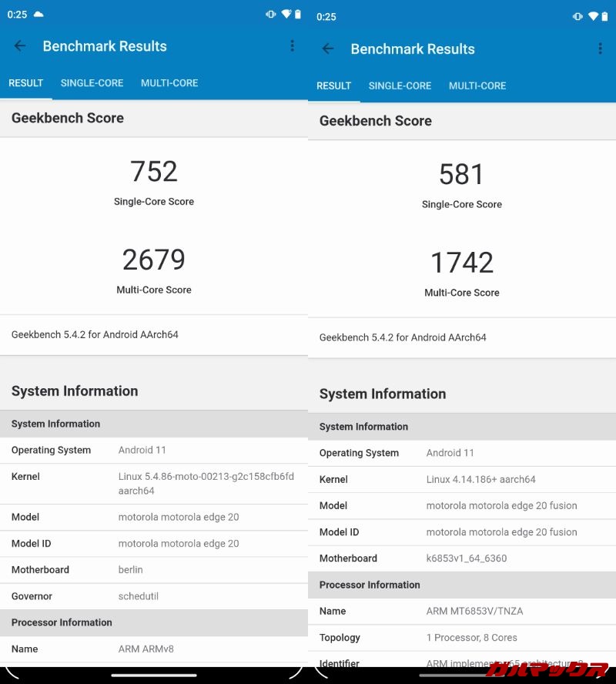Tap the Motherboard row showing berlin
The width and height of the screenshot is (616, 684).
pyautogui.click(x=154, y=570)
